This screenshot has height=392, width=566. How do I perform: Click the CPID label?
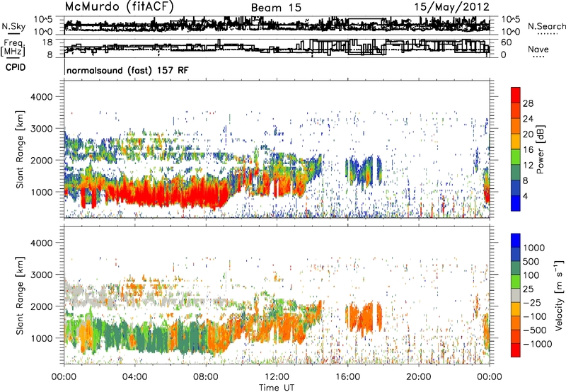(x=15, y=67)
